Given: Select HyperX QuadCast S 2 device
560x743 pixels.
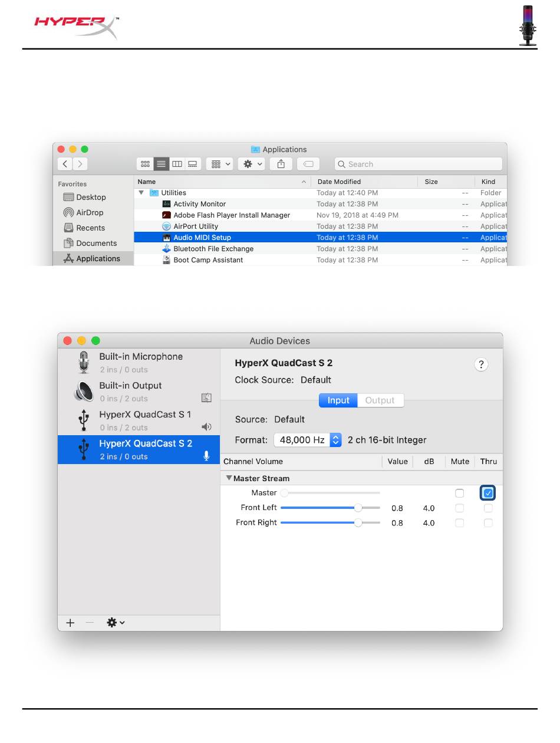Looking at the screenshot, I should point(139,449).
